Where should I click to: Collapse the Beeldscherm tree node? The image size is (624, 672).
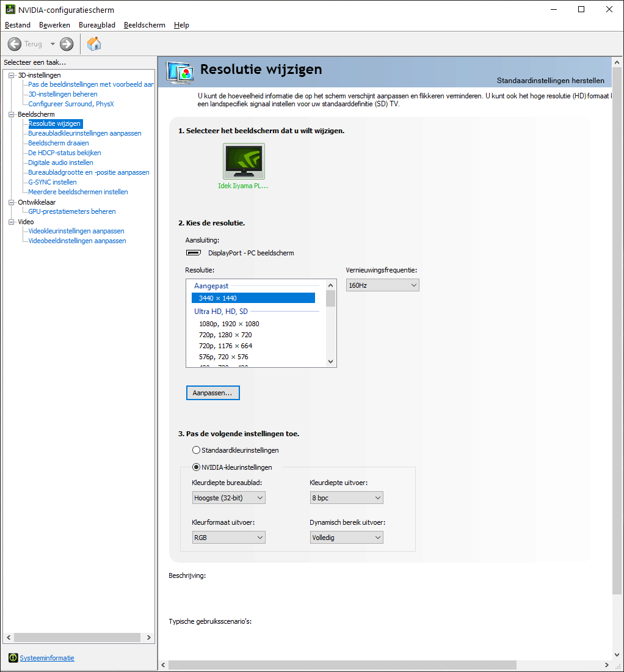[x=12, y=114]
